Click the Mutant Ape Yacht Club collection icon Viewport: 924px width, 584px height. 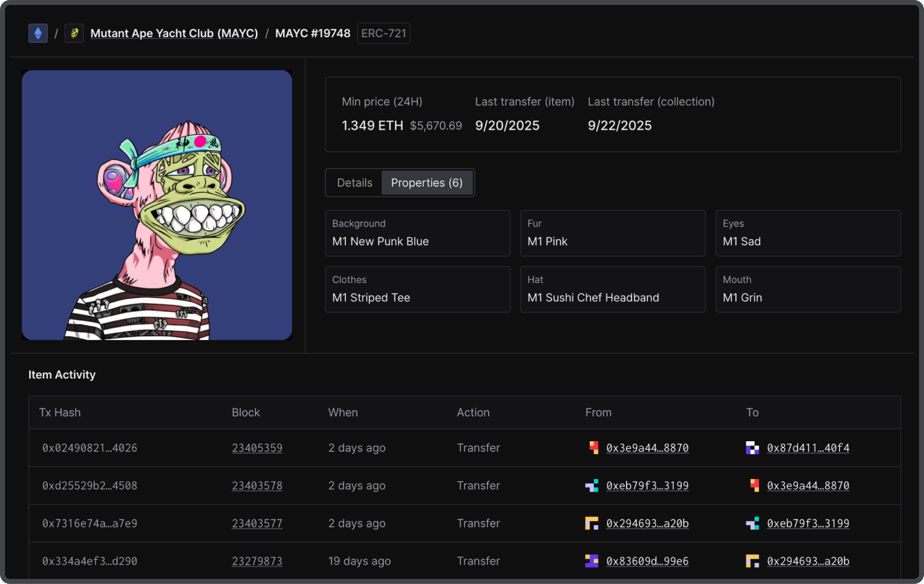click(75, 34)
